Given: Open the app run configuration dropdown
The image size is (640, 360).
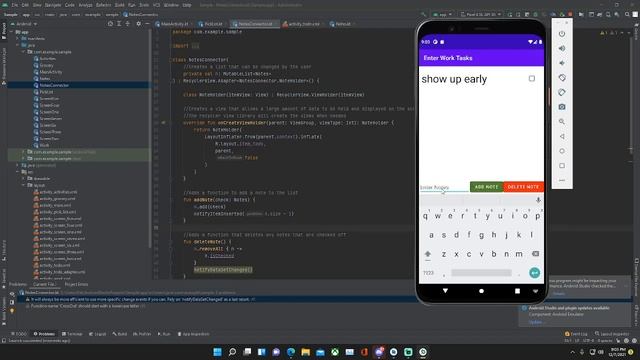Looking at the screenshot, I should point(442,14).
